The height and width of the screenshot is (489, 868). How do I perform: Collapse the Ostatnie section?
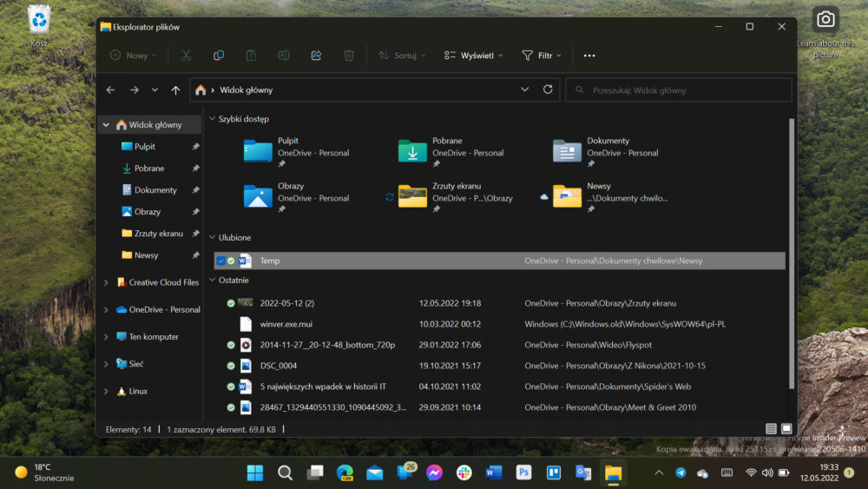point(212,280)
